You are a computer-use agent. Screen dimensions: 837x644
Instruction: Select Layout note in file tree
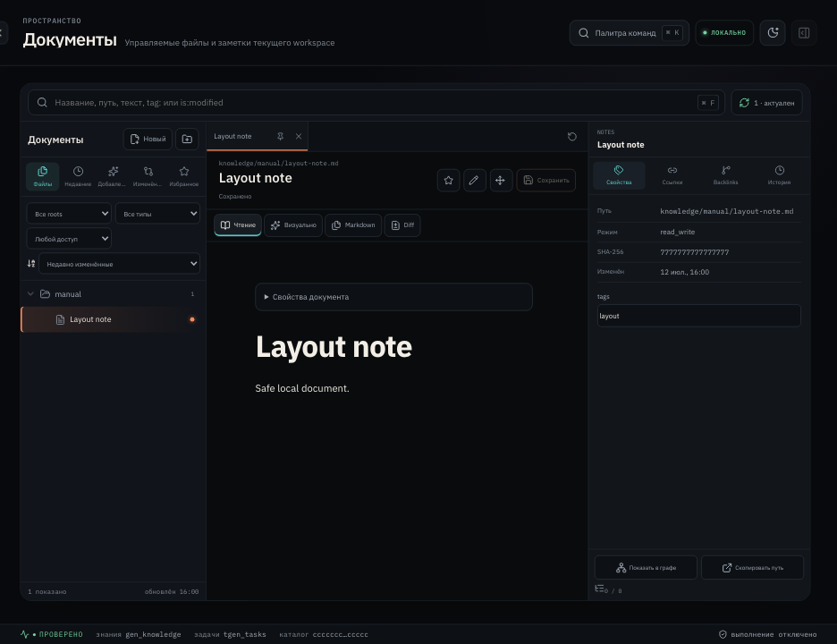click(114, 319)
